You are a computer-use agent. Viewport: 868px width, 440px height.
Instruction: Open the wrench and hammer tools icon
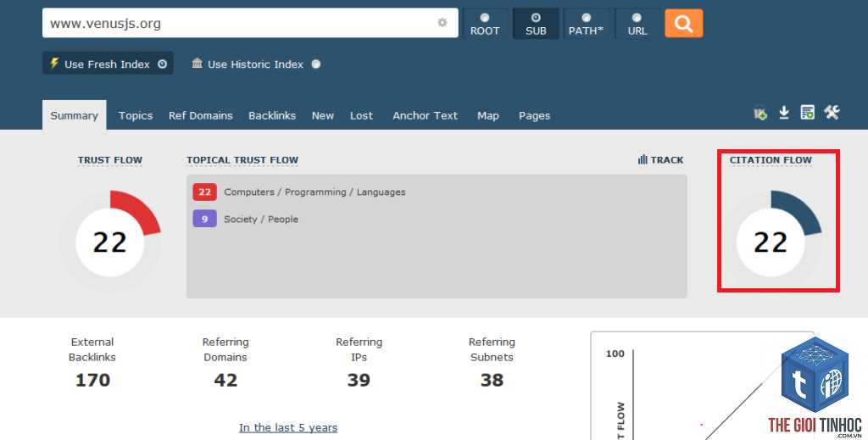[x=832, y=113]
